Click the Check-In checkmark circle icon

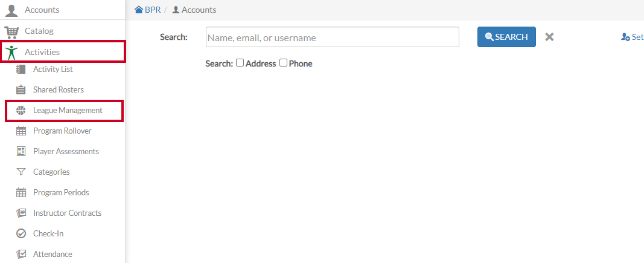[21, 234]
